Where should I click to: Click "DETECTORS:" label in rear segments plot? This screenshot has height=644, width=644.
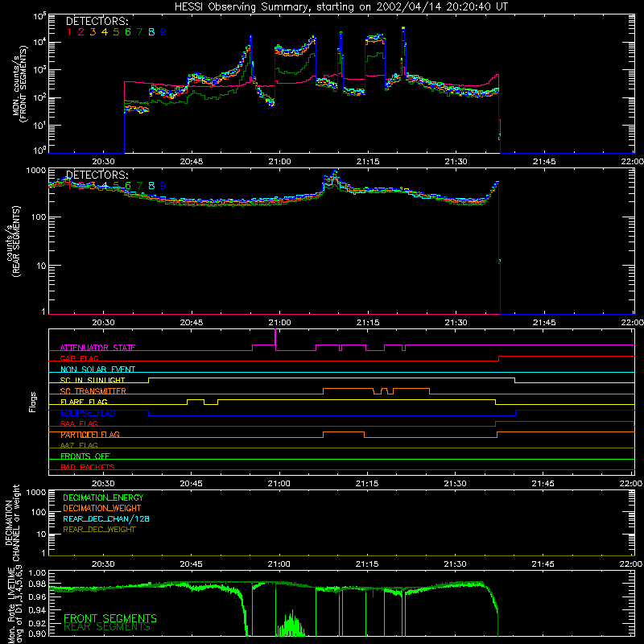97,175
